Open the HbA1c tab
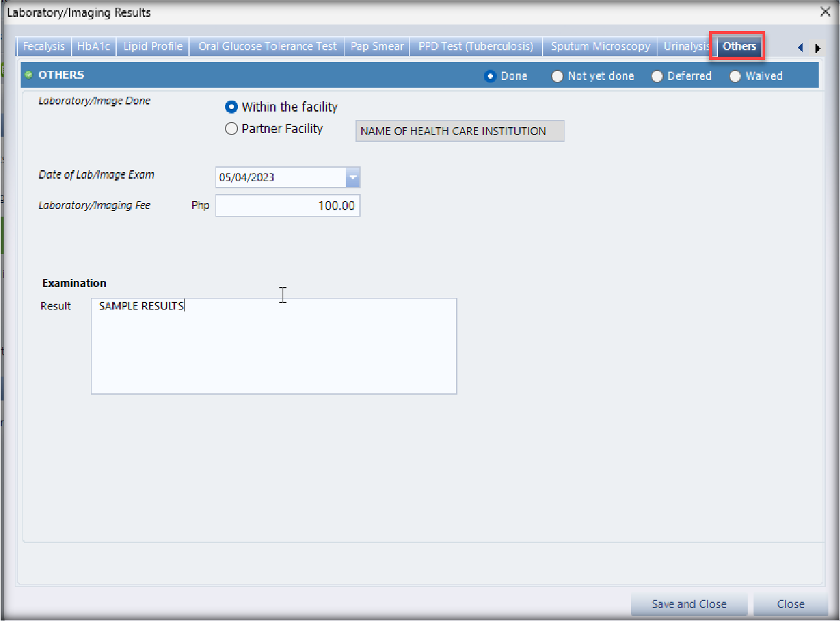 pos(94,46)
